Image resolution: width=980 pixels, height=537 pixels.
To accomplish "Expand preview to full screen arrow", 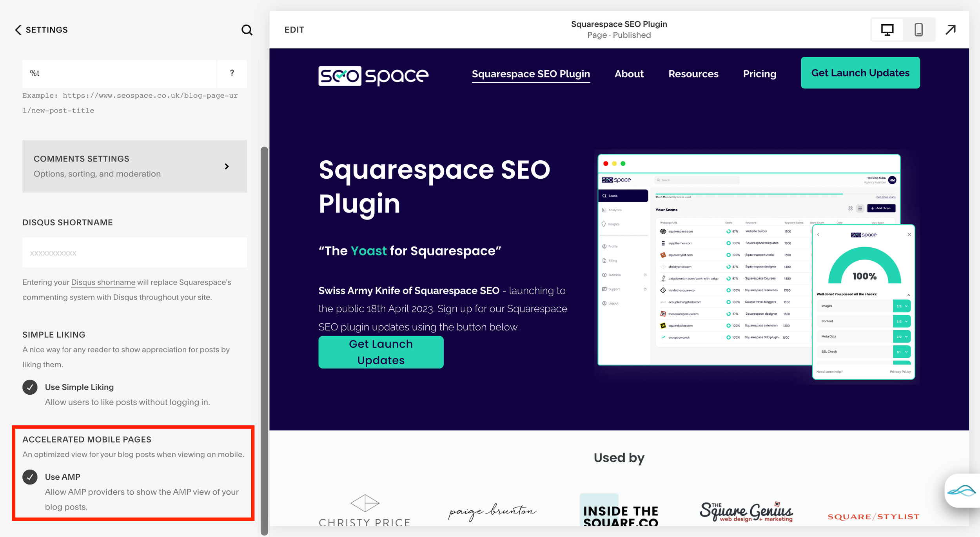I will [951, 30].
